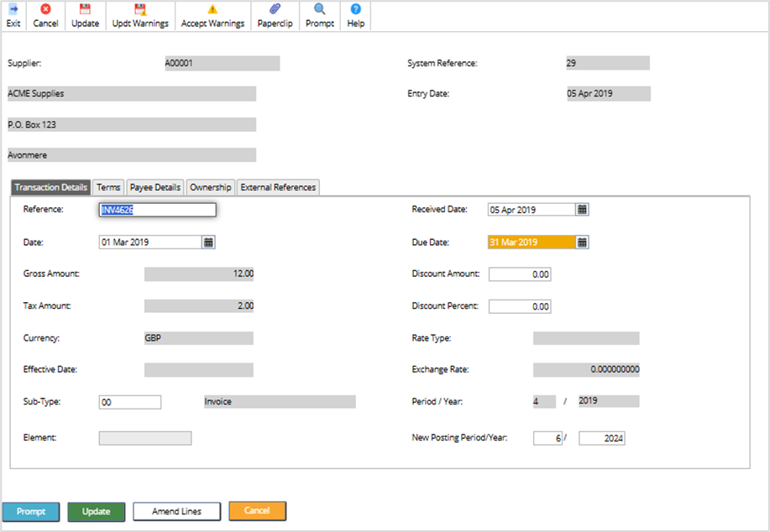This screenshot has width=770, height=532.
Task: Click the Update save icon in toolbar
Action: click(85, 9)
